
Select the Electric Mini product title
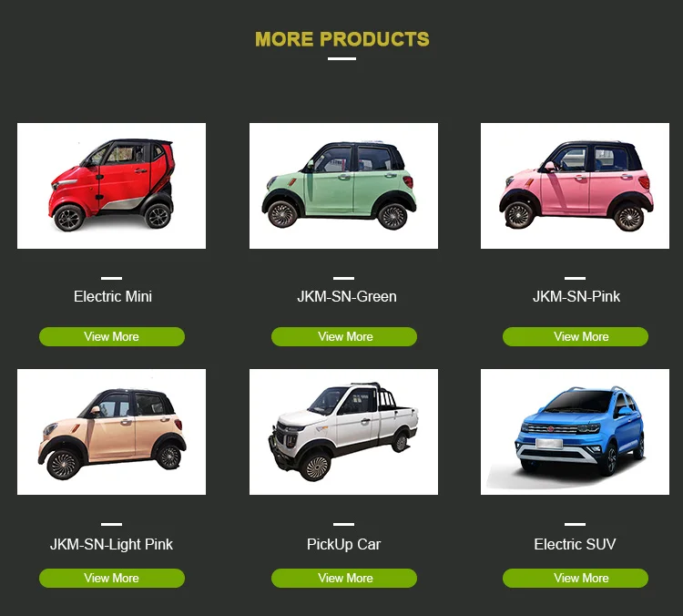[113, 296]
